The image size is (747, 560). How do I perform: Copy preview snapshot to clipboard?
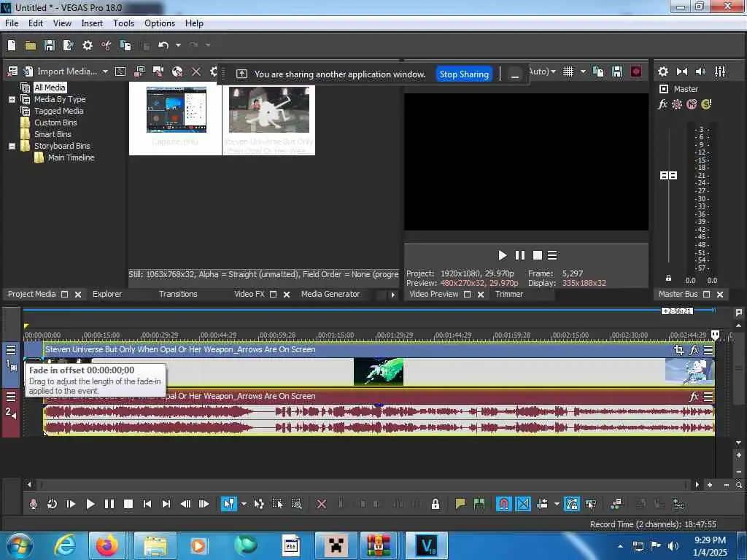598,71
